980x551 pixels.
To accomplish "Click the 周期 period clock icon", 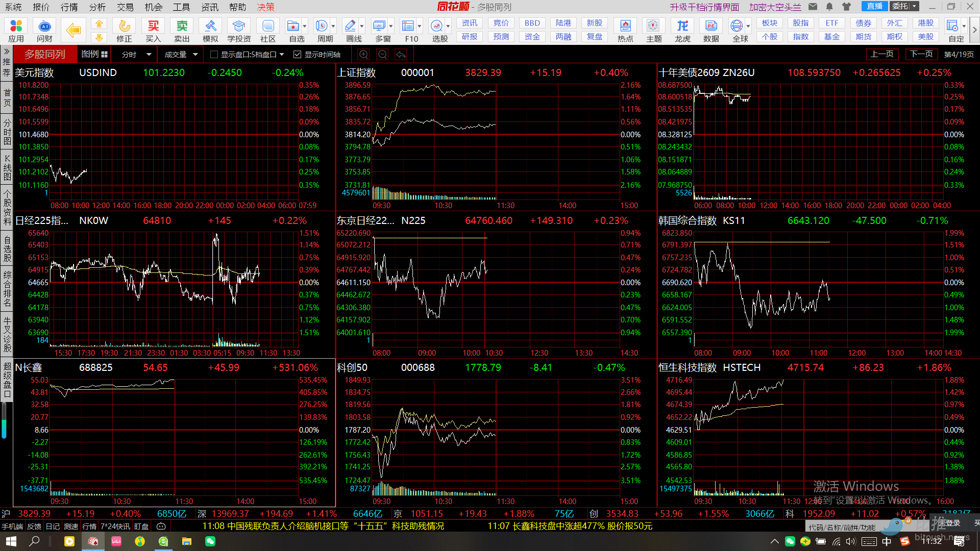I will pos(322,30).
